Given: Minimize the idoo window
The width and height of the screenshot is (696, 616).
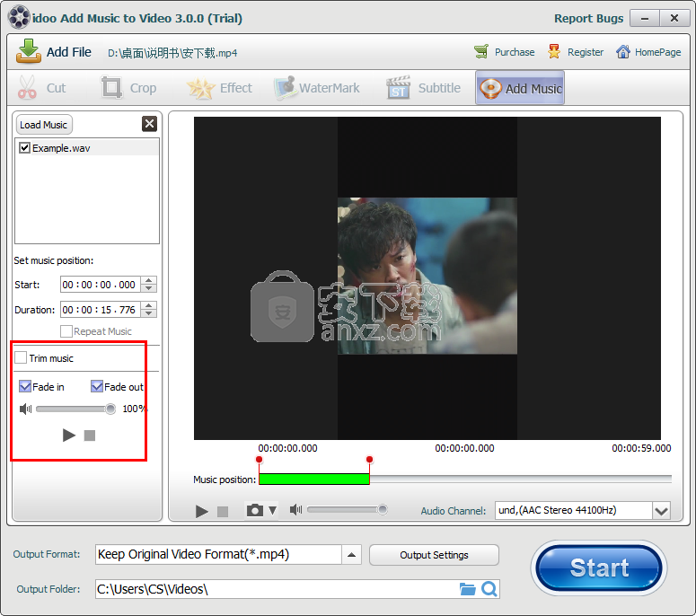Looking at the screenshot, I should click(645, 18).
